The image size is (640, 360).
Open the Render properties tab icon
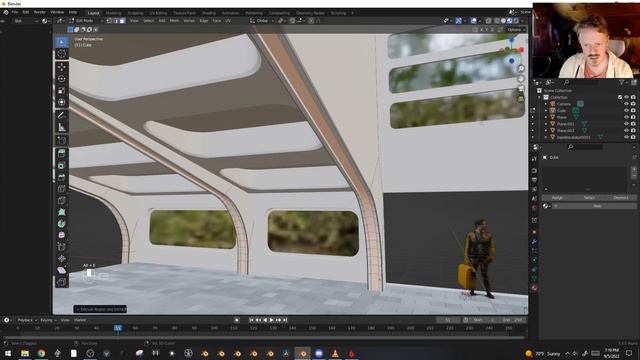[x=534, y=171]
